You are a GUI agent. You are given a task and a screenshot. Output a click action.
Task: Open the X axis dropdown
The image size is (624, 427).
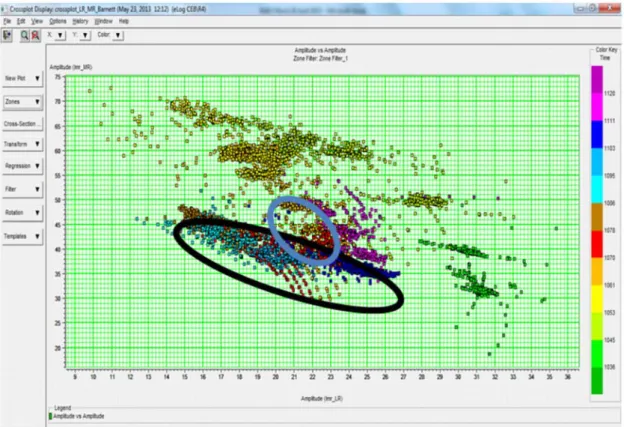click(x=60, y=35)
